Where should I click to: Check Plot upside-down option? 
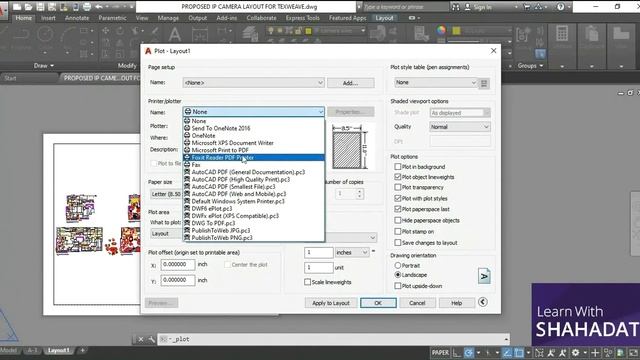pos(398,286)
